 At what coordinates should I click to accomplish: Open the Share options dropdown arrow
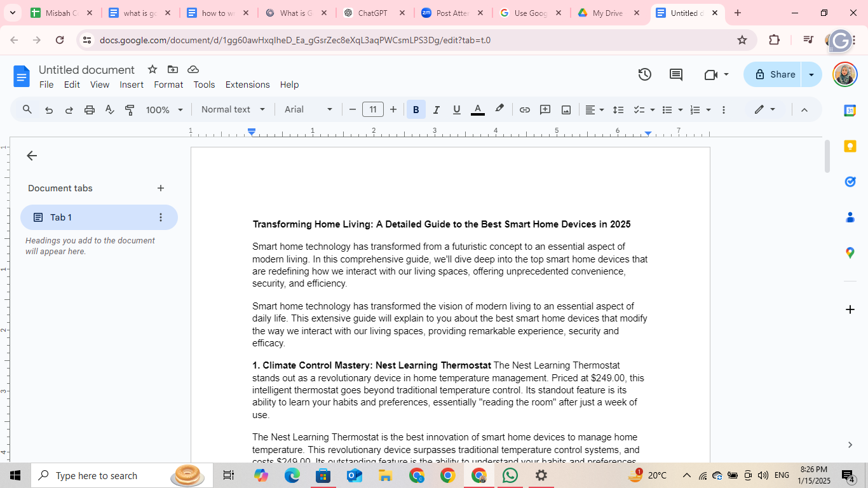coord(811,74)
